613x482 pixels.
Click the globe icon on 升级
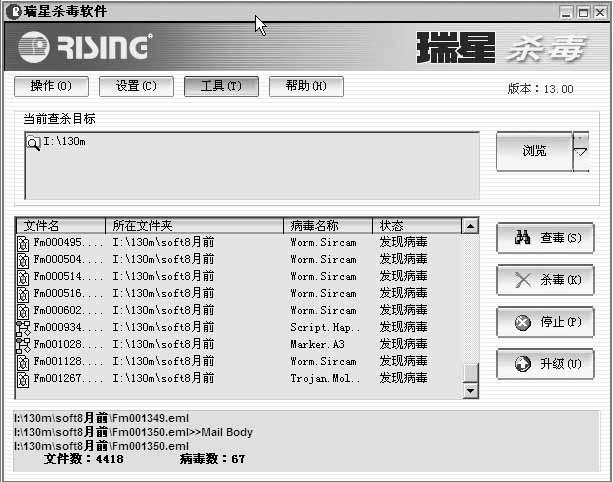(523, 364)
